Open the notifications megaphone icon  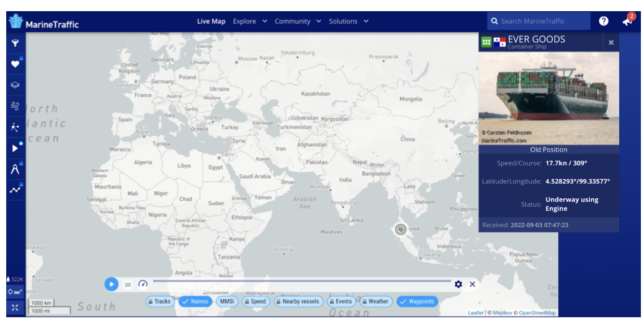(627, 21)
